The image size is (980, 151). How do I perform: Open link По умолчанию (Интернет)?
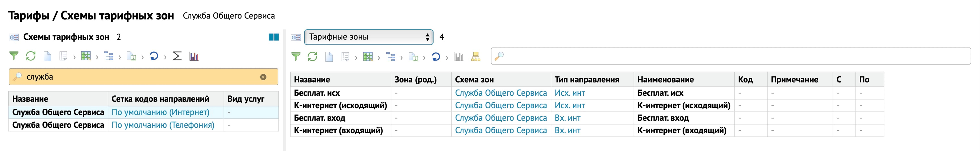point(161,112)
